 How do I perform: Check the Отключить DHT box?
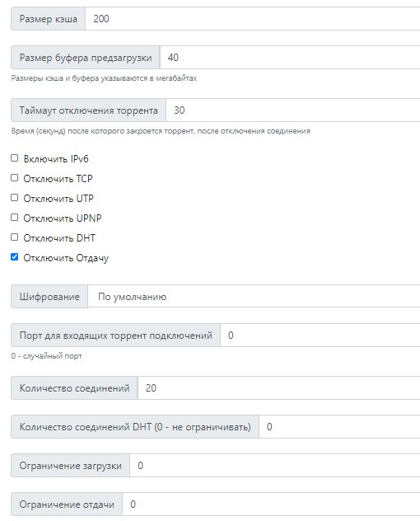[14, 237]
